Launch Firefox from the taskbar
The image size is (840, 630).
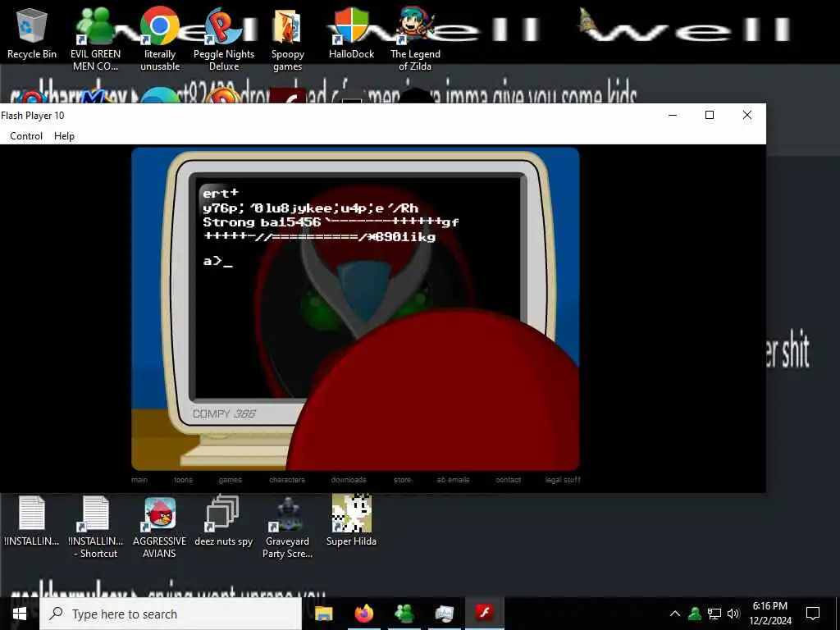[x=363, y=614]
